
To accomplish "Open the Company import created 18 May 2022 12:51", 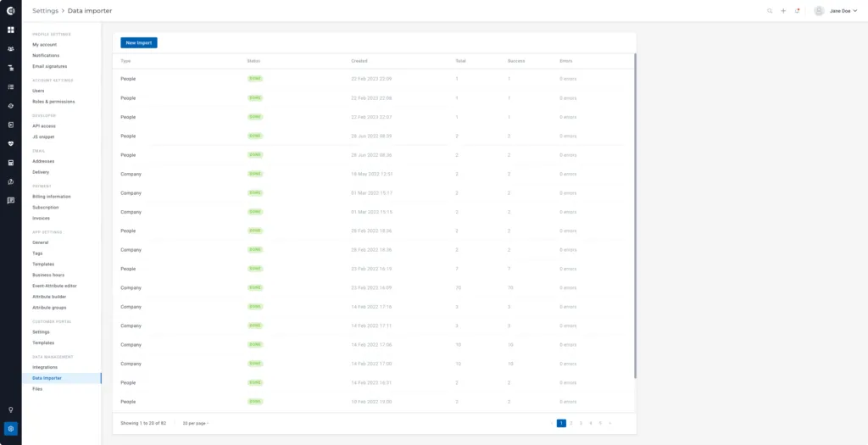I will 373,174.
